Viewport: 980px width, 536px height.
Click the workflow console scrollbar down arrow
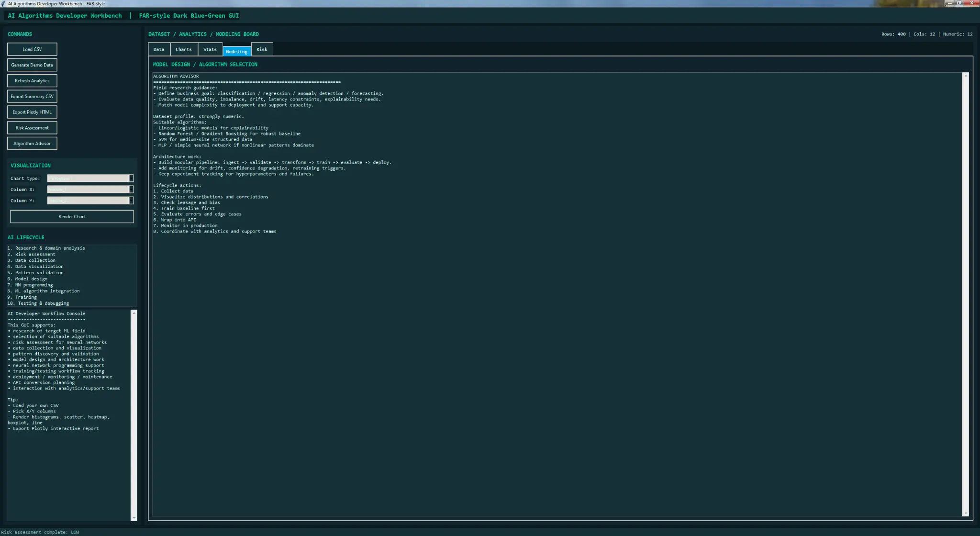pyautogui.click(x=134, y=518)
